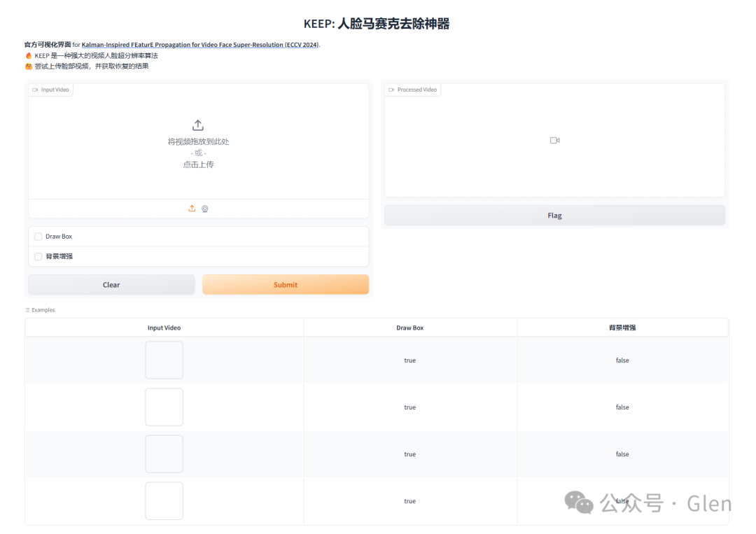Click 'true' in the fourth example row
756x534 pixels.
coord(409,501)
